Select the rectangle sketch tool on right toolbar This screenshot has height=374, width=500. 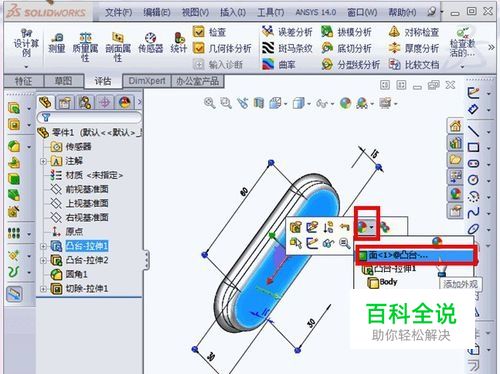473,147
